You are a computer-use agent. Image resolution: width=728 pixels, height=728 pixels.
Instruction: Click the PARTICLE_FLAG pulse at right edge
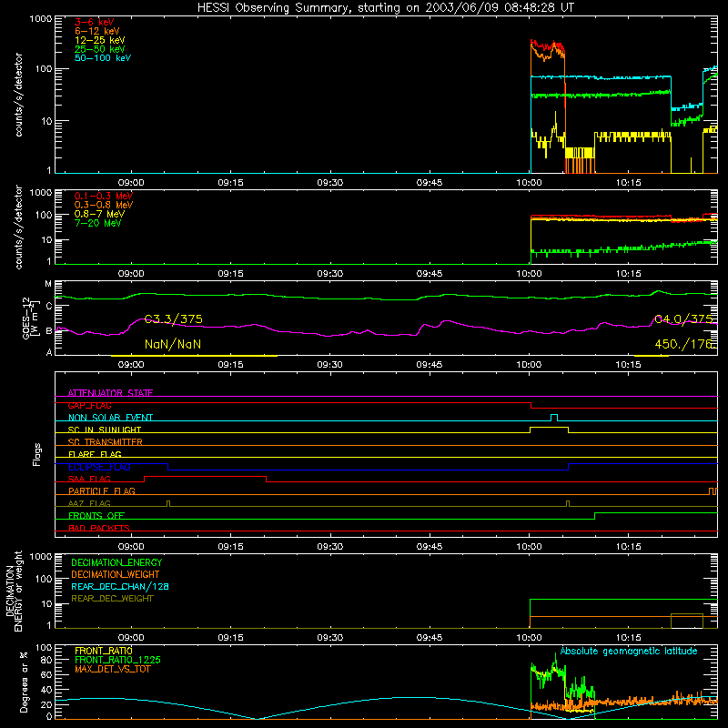click(x=713, y=491)
